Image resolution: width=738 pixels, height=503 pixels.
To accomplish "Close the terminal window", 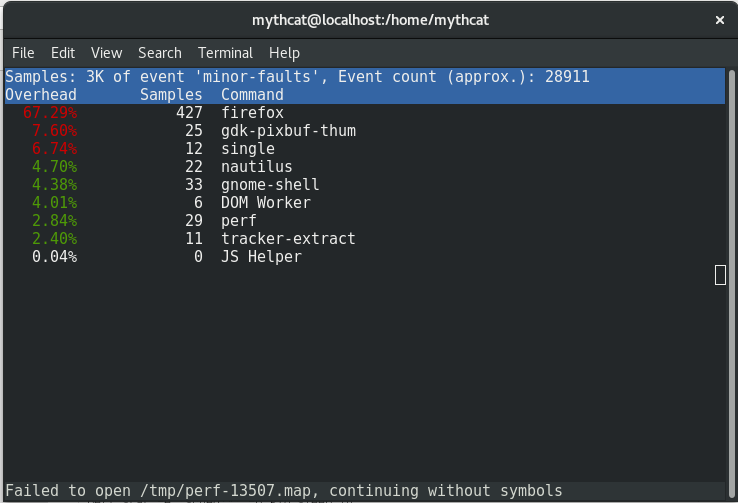I will pos(720,20).
